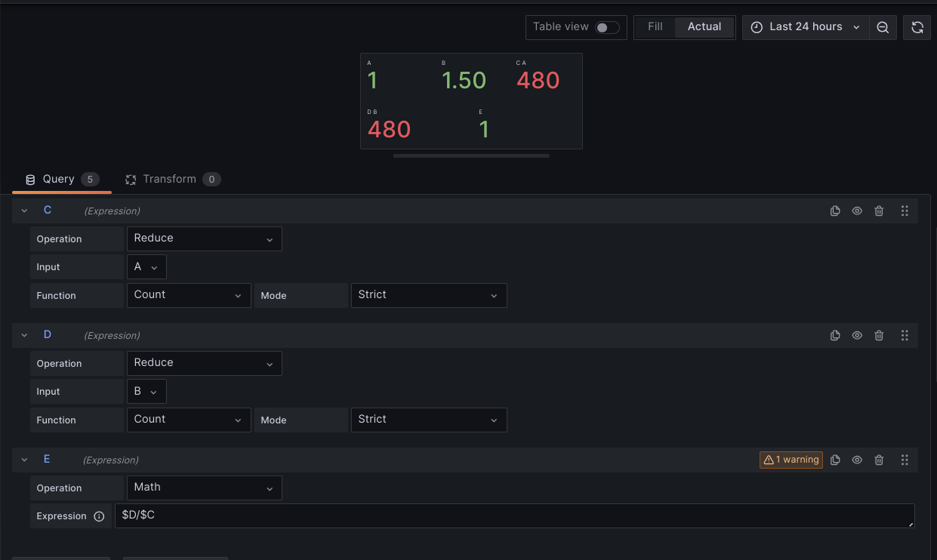This screenshot has height=560, width=937.
Task: Remove query C via trash icon
Action: point(879,211)
